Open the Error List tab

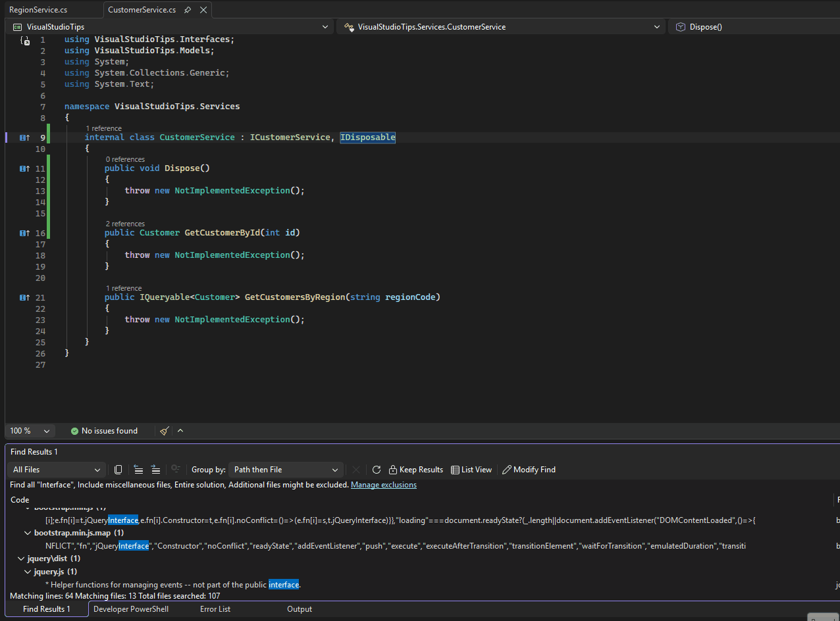215,609
